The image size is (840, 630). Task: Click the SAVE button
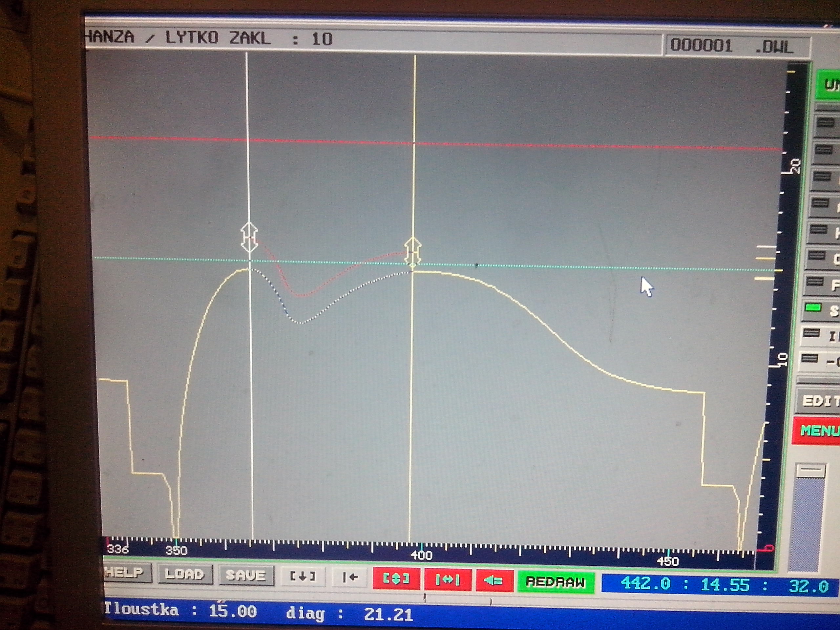(x=246, y=575)
